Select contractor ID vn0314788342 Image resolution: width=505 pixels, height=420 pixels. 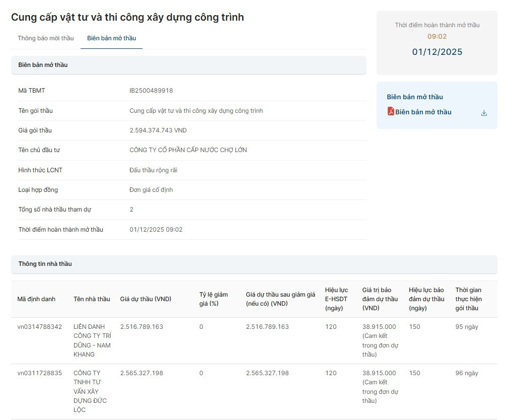tap(38, 326)
